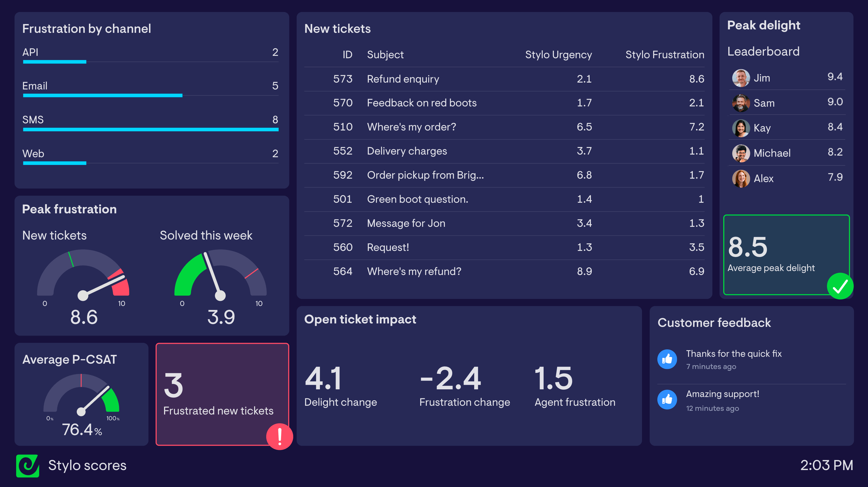Screen dimensions: 868x487
Task: Click the Stylo scores logo icon
Action: [28, 466]
